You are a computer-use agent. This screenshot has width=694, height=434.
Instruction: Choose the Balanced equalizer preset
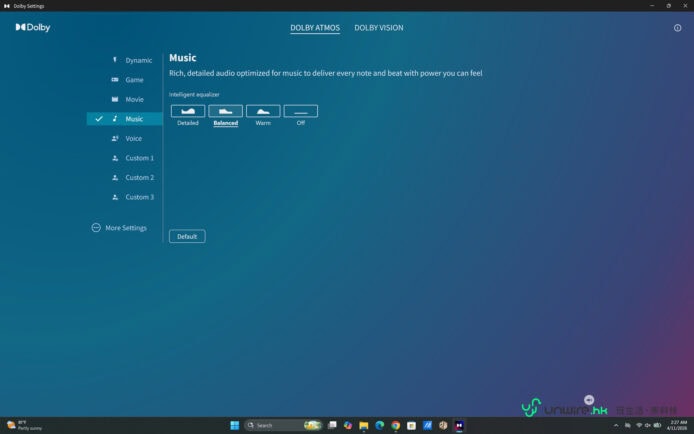point(225,111)
